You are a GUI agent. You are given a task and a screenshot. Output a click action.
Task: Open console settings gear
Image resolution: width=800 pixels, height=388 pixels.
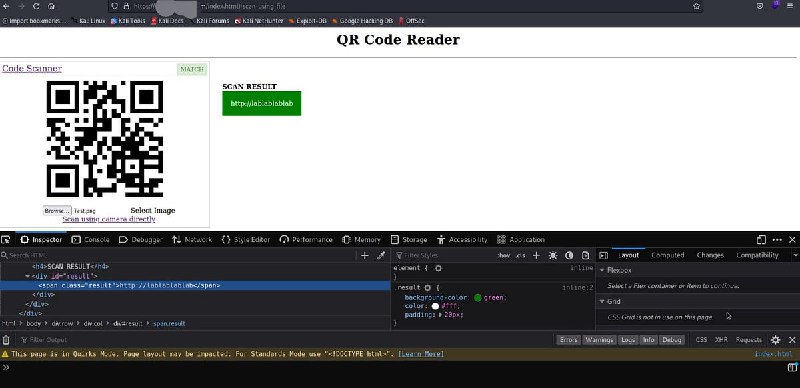point(776,340)
